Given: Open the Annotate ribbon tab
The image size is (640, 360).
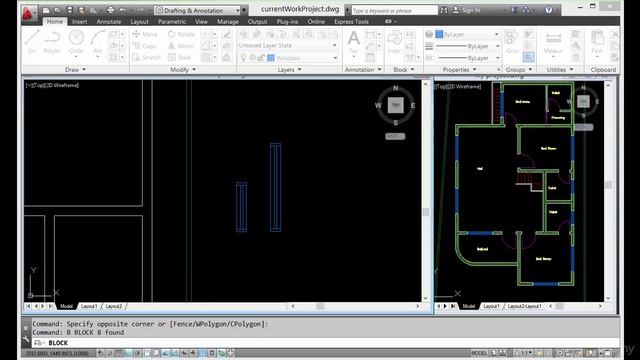Looking at the screenshot, I should pos(109,22).
